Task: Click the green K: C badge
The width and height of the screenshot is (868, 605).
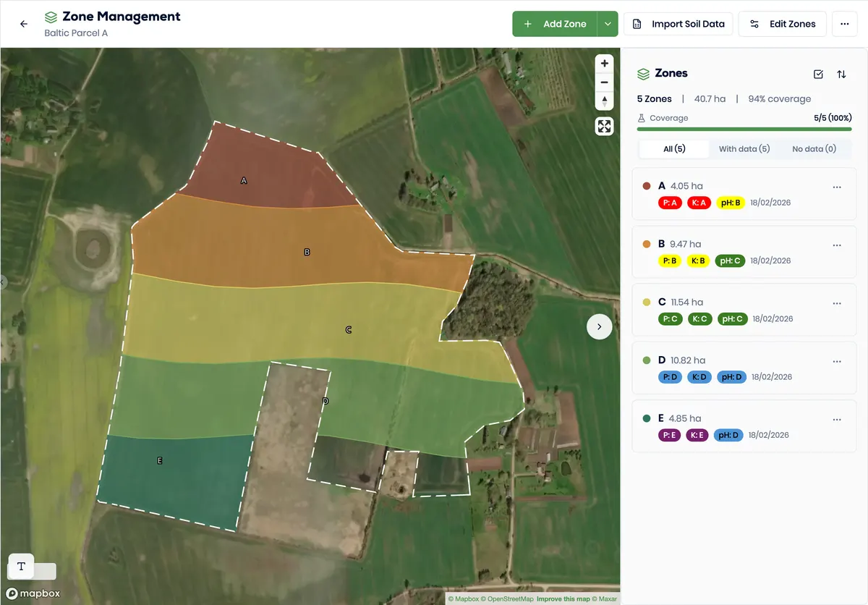Action: [700, 319]
